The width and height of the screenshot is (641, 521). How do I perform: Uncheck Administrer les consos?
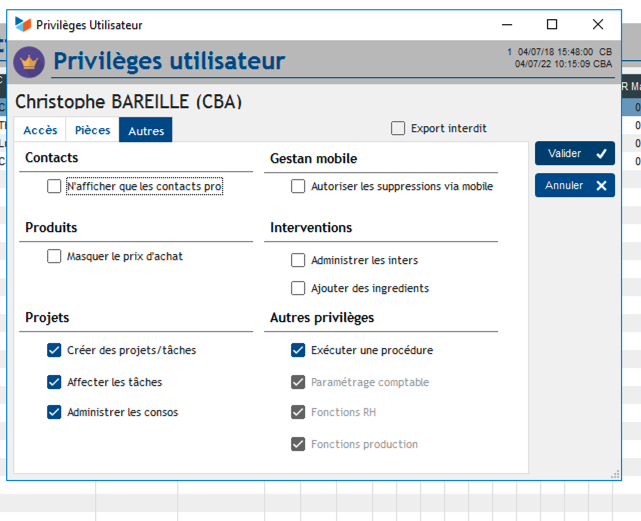pos(54,412)
